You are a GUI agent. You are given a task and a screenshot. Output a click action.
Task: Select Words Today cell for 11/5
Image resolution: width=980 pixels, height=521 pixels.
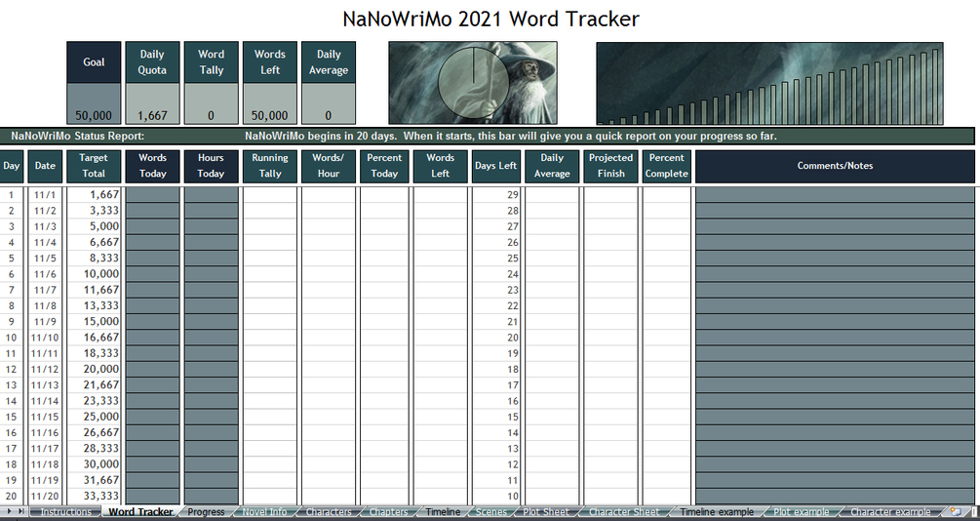click(152, 259)
